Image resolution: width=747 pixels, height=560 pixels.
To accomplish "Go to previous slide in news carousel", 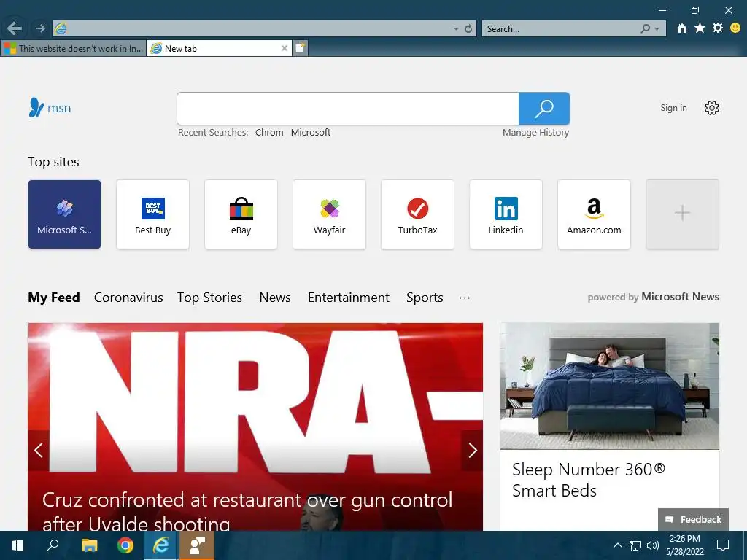I will pos(39,450).
